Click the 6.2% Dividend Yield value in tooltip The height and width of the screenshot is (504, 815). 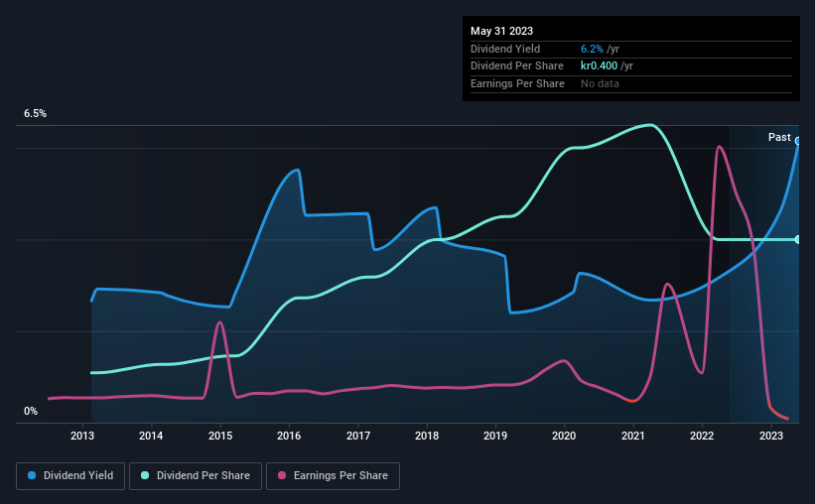click(x=592, y=49)
